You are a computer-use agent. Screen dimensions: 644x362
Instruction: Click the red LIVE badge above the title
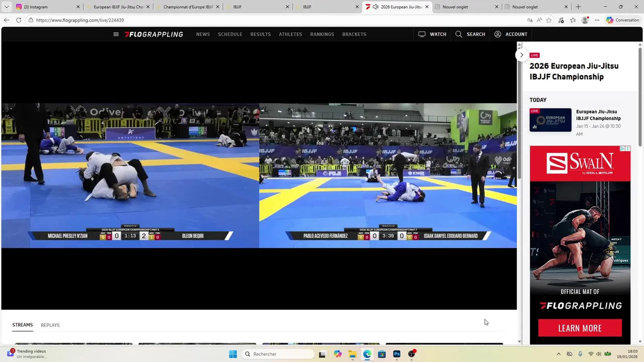point(535,55)
